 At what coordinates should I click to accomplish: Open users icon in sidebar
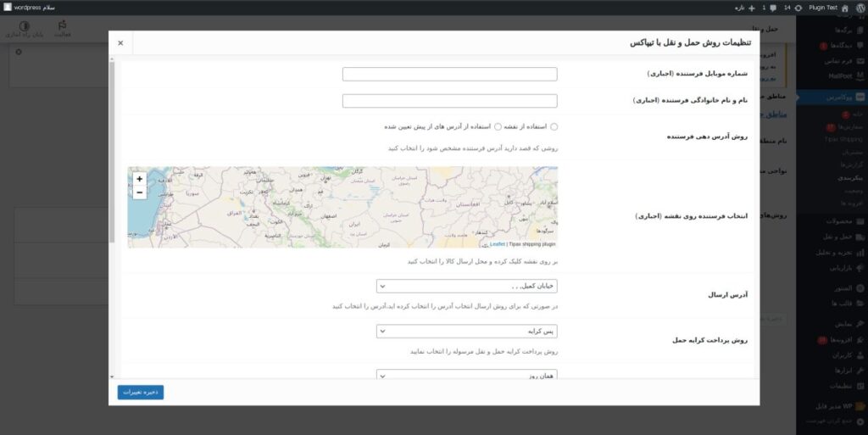(860, 355)
